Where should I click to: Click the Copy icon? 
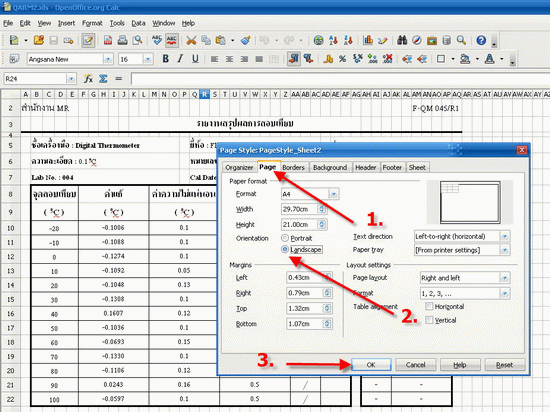point(206,40)
